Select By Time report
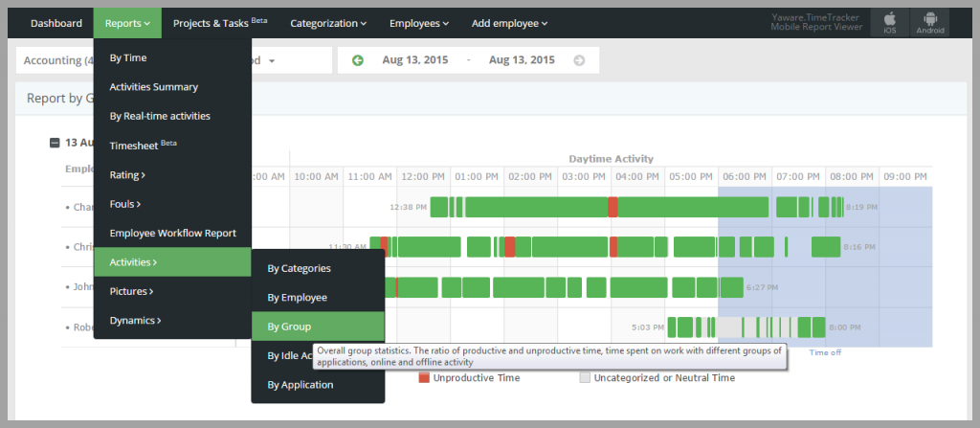Image resolution: width=980 pixels, height=428 pixels. (172, 57)
